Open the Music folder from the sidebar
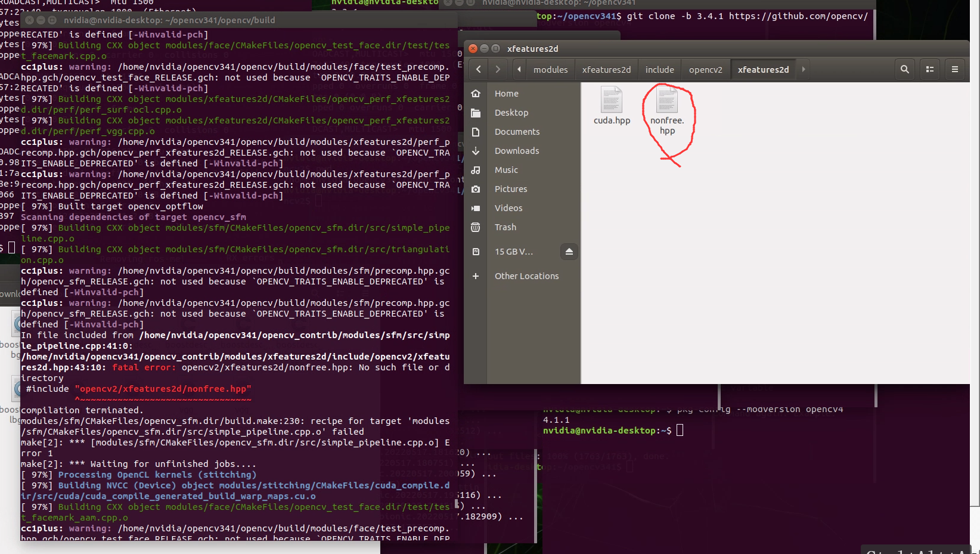 [506, 170]
